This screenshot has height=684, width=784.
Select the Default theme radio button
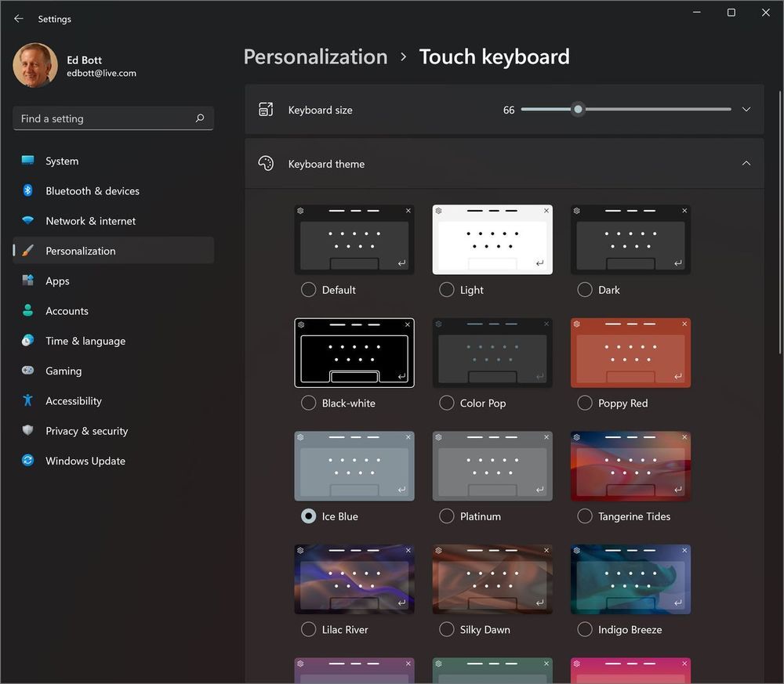(x=308, y=290)
